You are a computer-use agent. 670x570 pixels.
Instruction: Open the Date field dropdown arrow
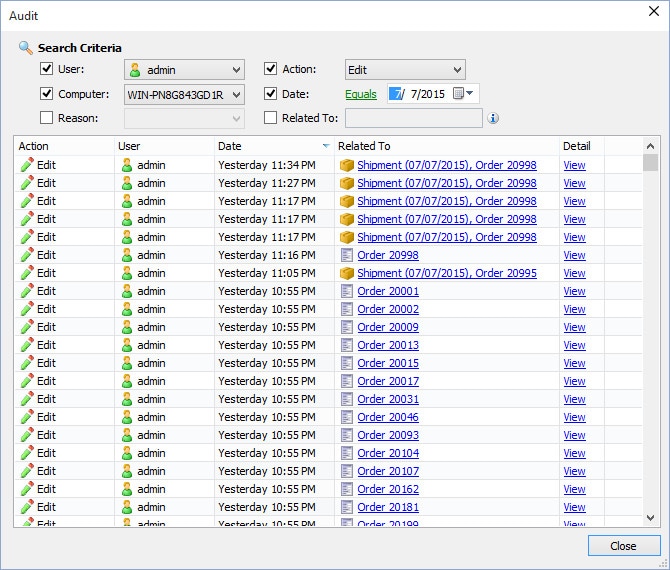pos(470,93)
